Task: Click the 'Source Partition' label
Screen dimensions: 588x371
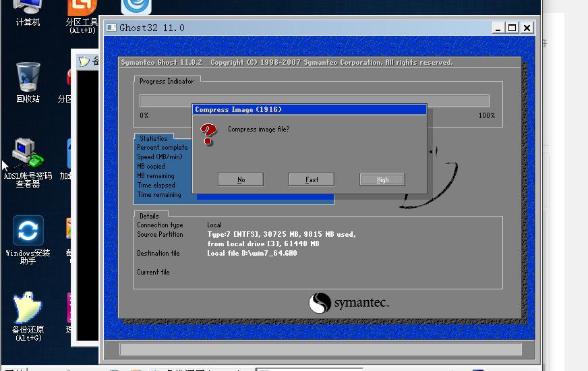Action: (160, 235)
